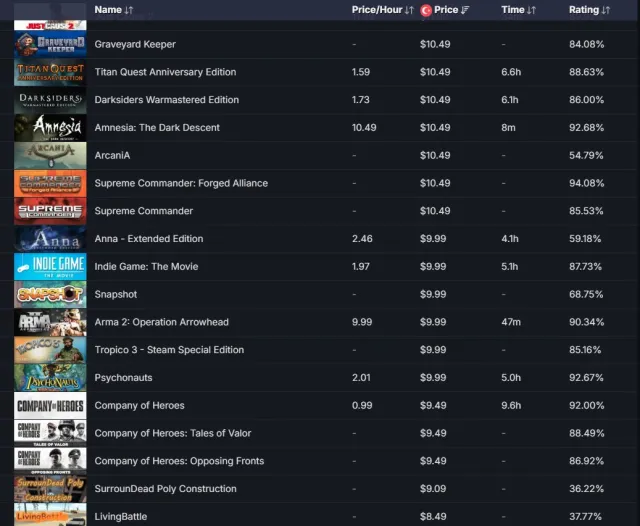
Task: Click the Price descending sort icon
Action: click(x=465, y=10)
